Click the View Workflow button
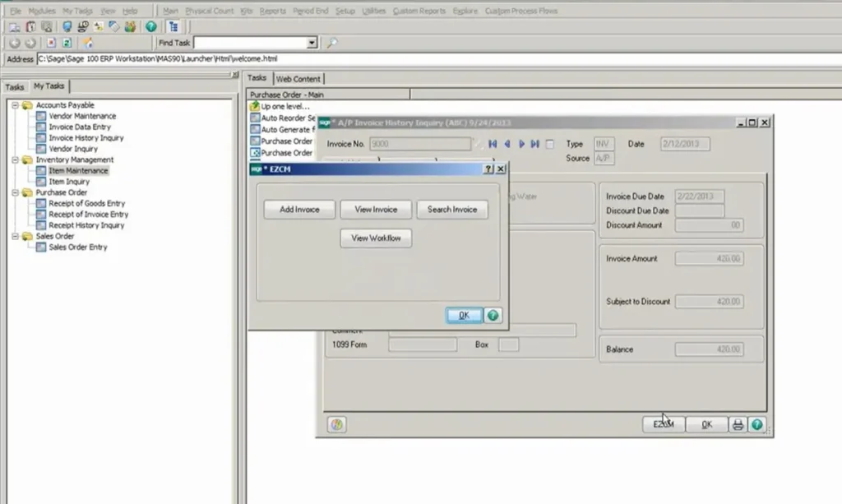This screenshot has width=842, height=504. pyautogui.click(x=375, y=238)
